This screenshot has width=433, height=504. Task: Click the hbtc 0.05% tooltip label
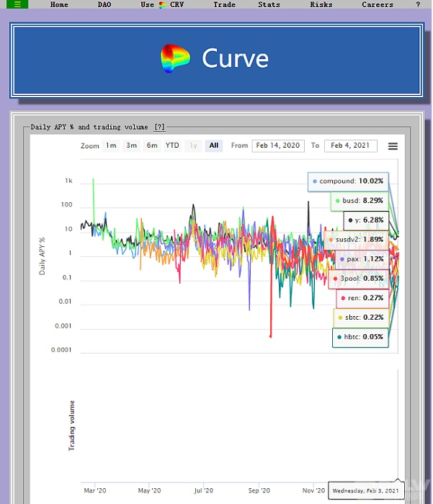point(360,337)
